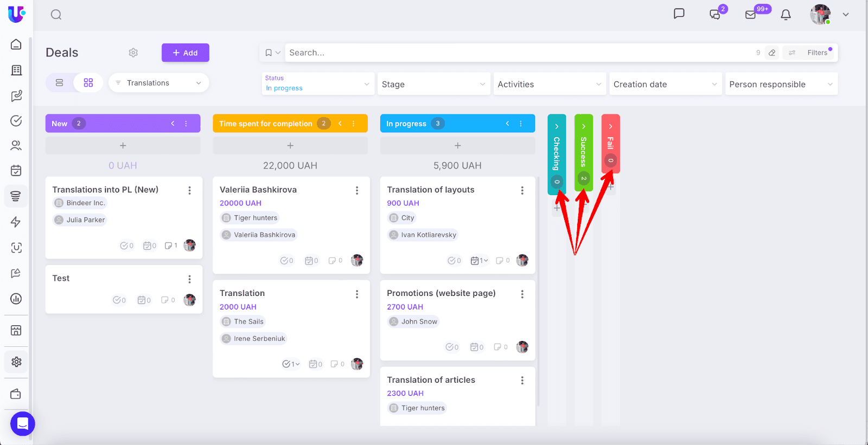Collapse the In progress column
The image size is (868, 445).
(507, 124)
